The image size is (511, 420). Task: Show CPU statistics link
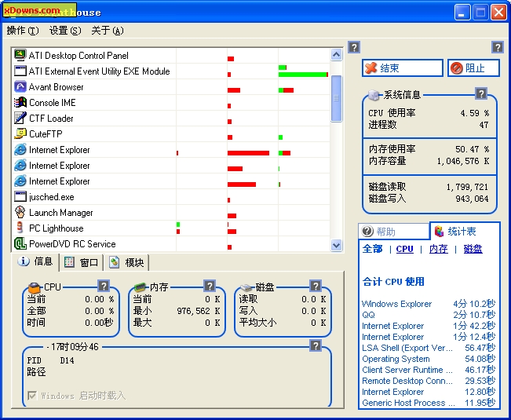pos(404,249)
